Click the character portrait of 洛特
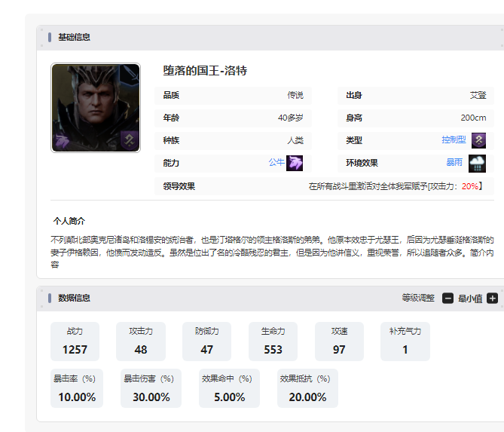This screenshot has height=432, width=504. coord(96,108)
